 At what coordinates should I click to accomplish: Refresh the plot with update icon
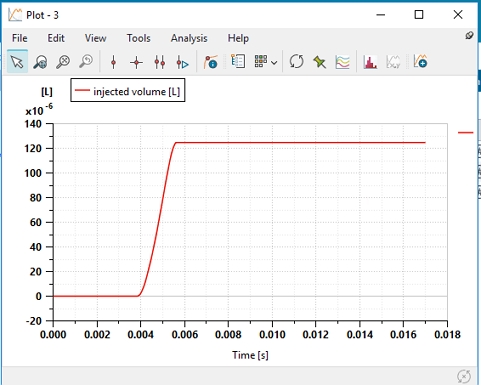pyautogui.click(x=296, y=62)
